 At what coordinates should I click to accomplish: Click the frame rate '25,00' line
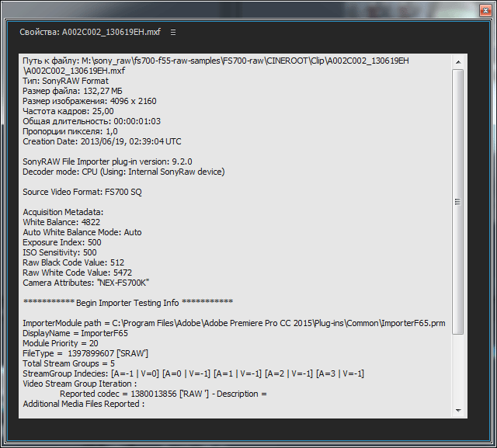pyautogui.click(x=68, y=111)
